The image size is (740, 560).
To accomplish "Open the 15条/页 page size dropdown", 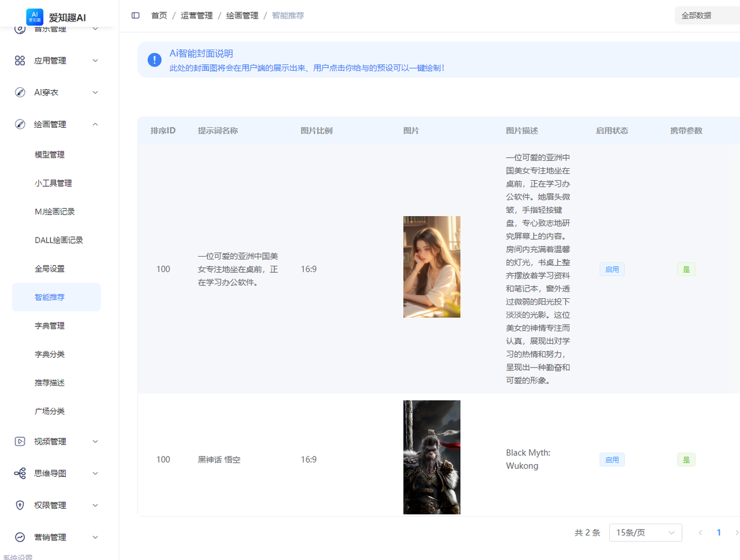I will click(645, 532).
